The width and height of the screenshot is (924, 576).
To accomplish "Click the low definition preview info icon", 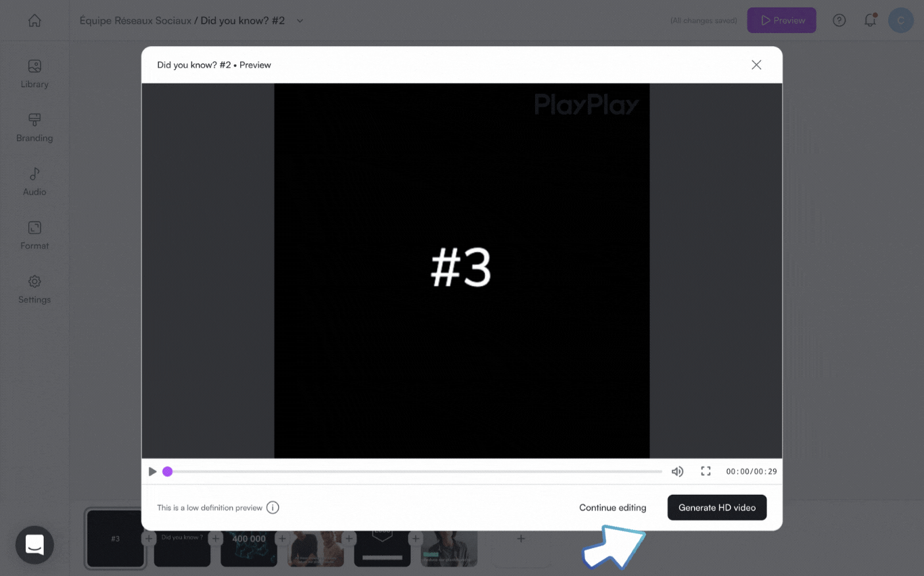I will (273, 508).
